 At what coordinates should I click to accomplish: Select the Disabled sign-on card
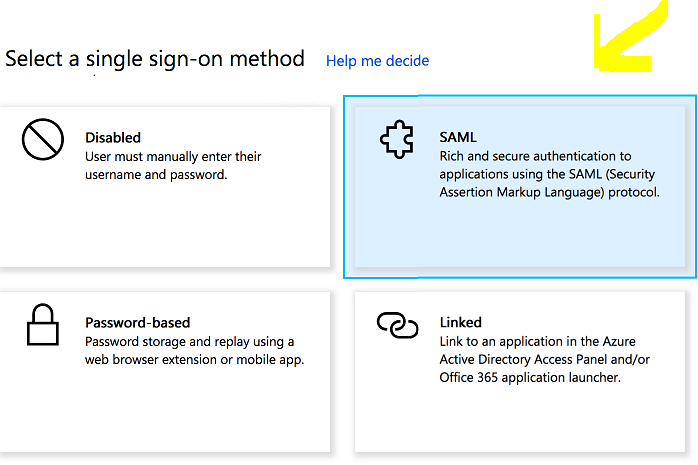pyautogui.click(x=165, y=187)
